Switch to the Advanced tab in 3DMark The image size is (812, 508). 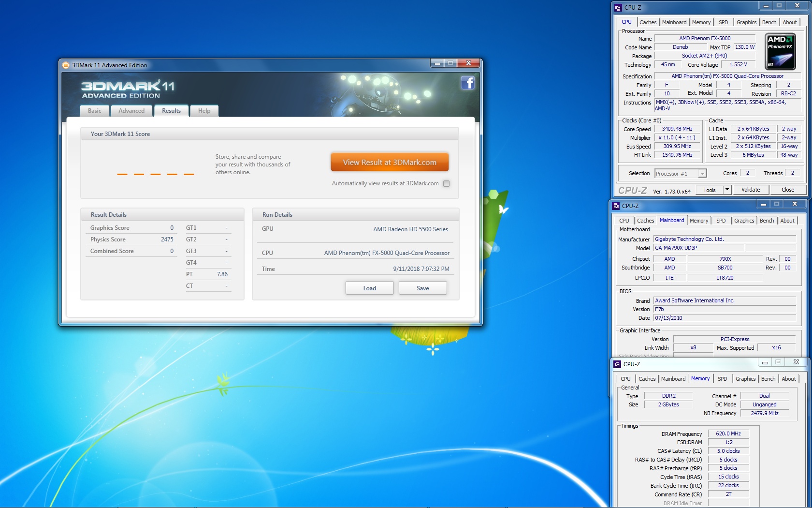(x=131, y=111)
